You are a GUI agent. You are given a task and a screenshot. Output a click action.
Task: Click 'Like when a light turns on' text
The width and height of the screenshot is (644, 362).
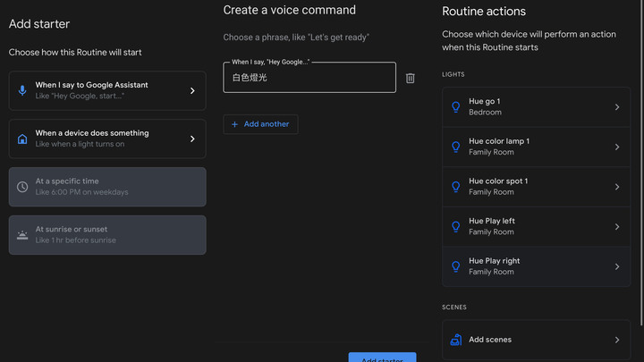tap(80, 144)
